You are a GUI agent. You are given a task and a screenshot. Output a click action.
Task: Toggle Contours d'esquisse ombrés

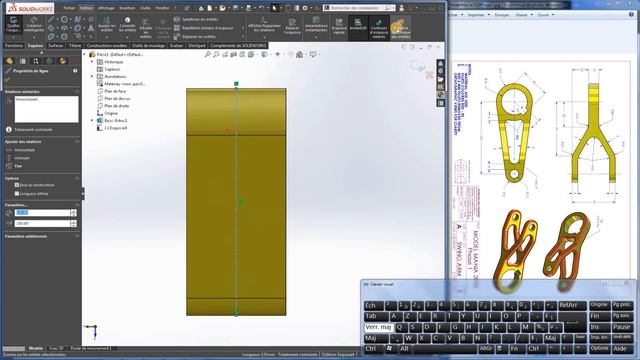[x=379, y=27]
